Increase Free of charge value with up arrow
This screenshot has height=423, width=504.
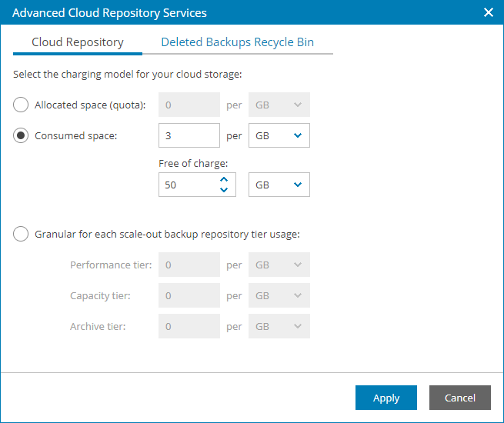point(224,179)
